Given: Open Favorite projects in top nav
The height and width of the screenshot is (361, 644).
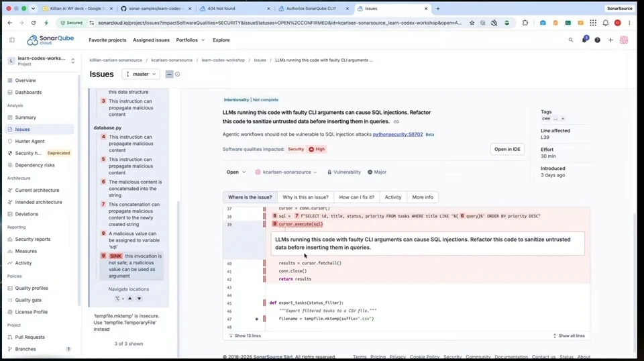Looking at the screenshot, I should (107, 40).
